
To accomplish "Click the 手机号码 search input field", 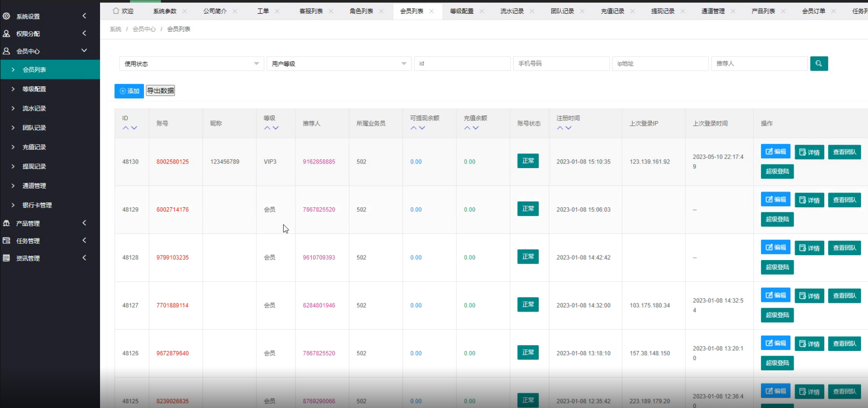I will [x=561, y=63].
